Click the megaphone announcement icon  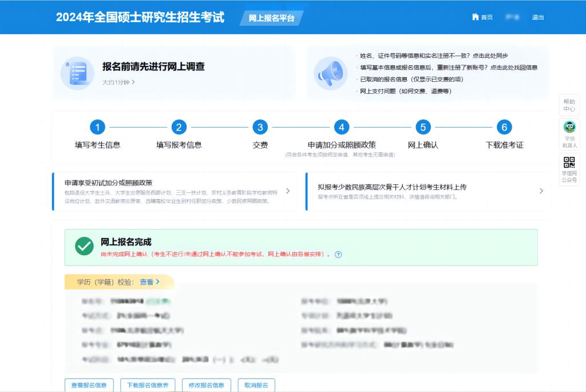tap(330, 73)
